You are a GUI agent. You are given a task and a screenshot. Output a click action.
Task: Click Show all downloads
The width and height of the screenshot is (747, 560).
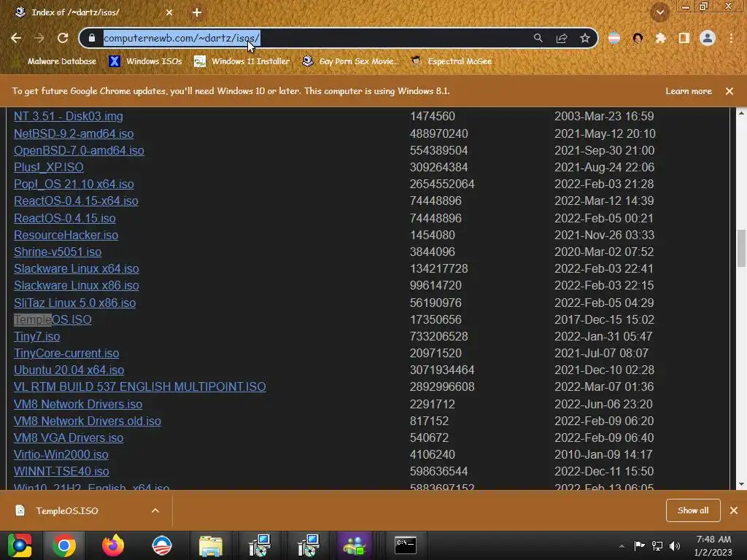click(693, 510)
